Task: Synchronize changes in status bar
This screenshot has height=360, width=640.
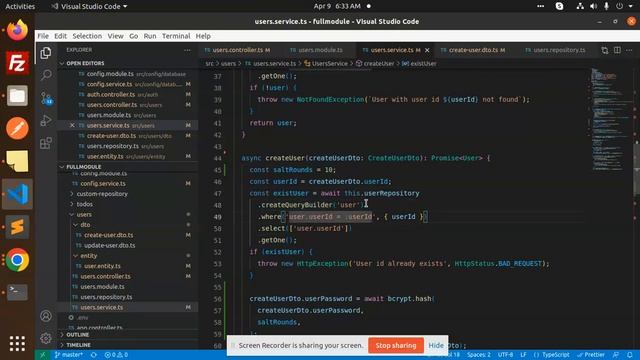Action: coord(93,355)
